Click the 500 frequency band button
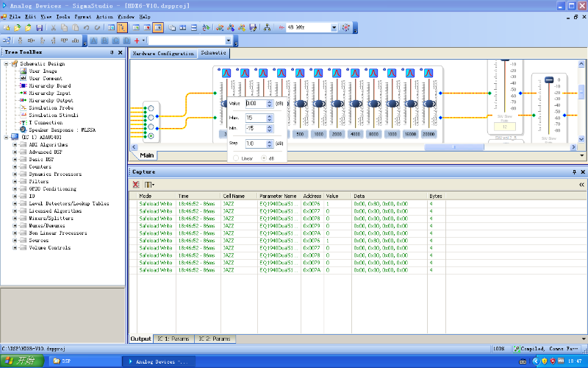 [300, 134]
